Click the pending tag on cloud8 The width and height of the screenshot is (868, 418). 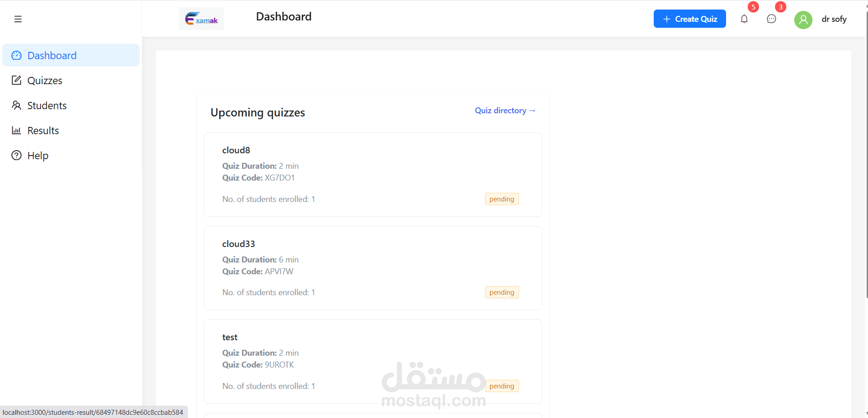[502, 199]
